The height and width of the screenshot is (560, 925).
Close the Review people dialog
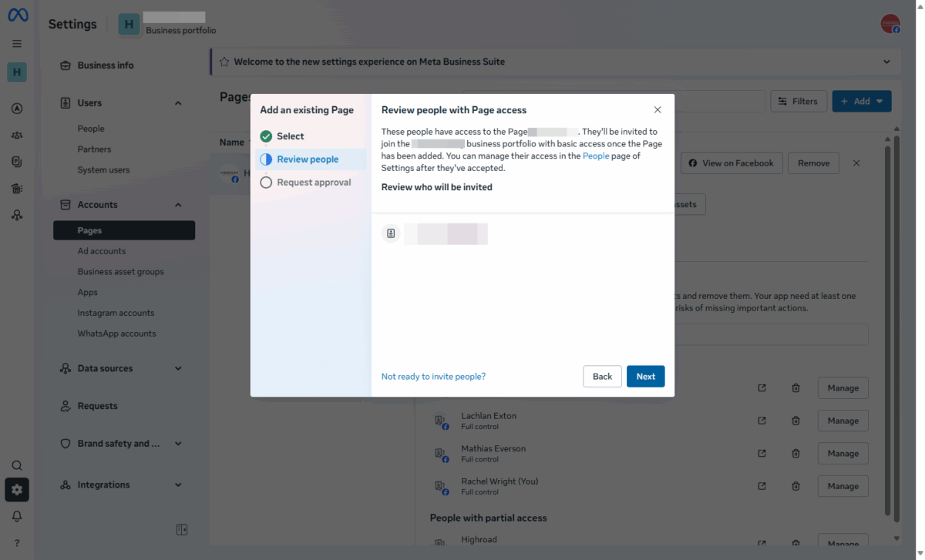point(657,110)
